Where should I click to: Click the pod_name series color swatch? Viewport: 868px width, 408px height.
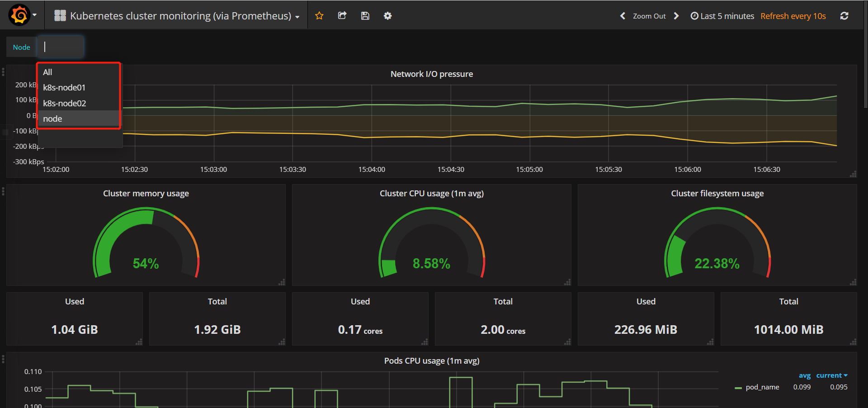738,388
